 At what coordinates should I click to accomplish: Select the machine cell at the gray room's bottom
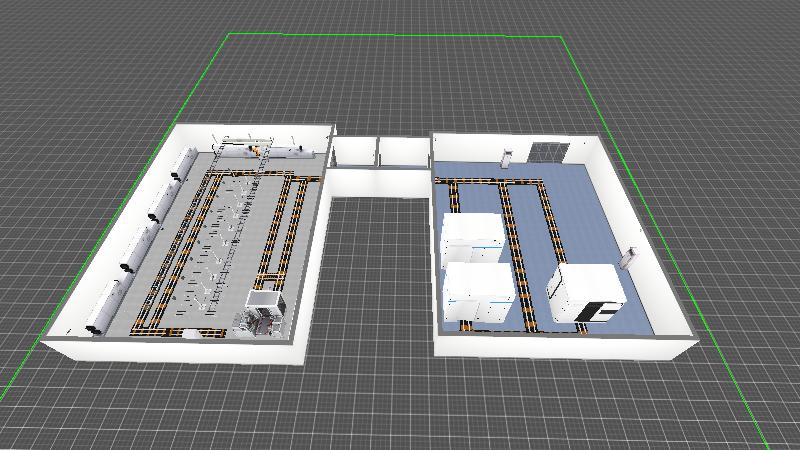point(262,312)
